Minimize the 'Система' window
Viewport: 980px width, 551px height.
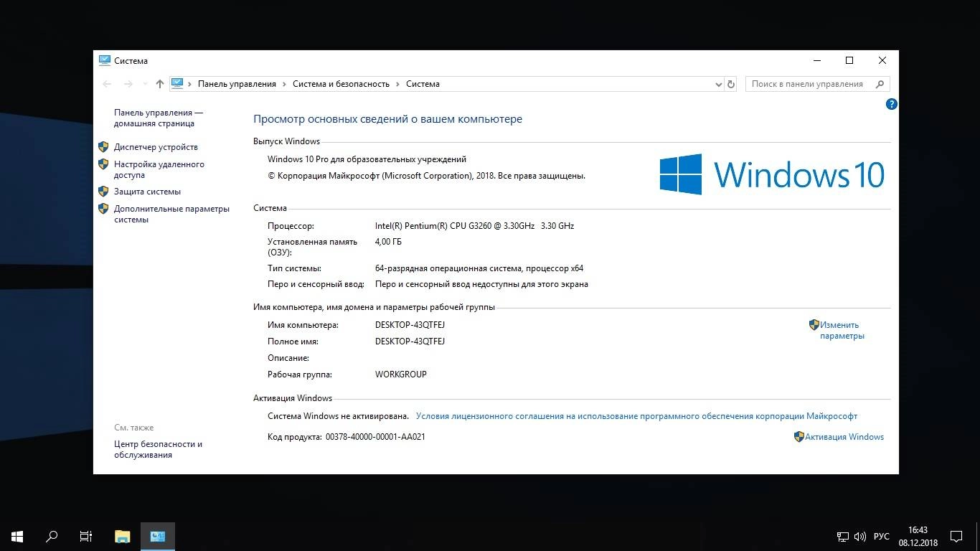[x=816, y=60]
